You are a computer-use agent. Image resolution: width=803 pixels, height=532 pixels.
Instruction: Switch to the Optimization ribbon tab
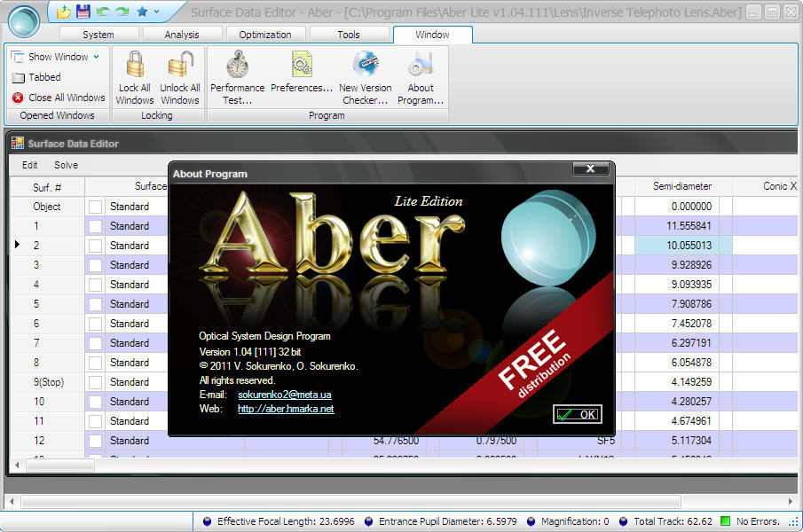click(265, 35)
